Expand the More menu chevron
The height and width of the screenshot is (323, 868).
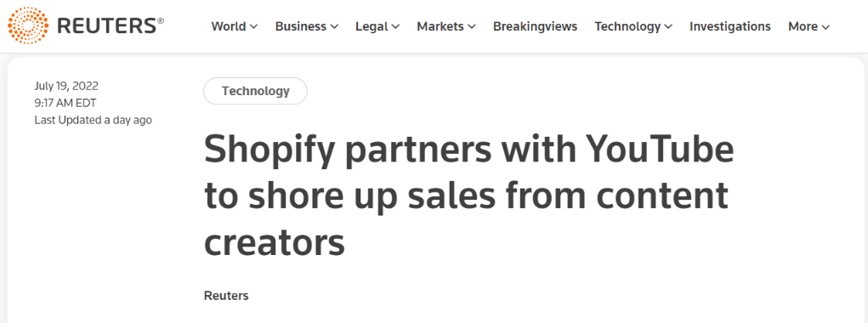pos(825,27)
